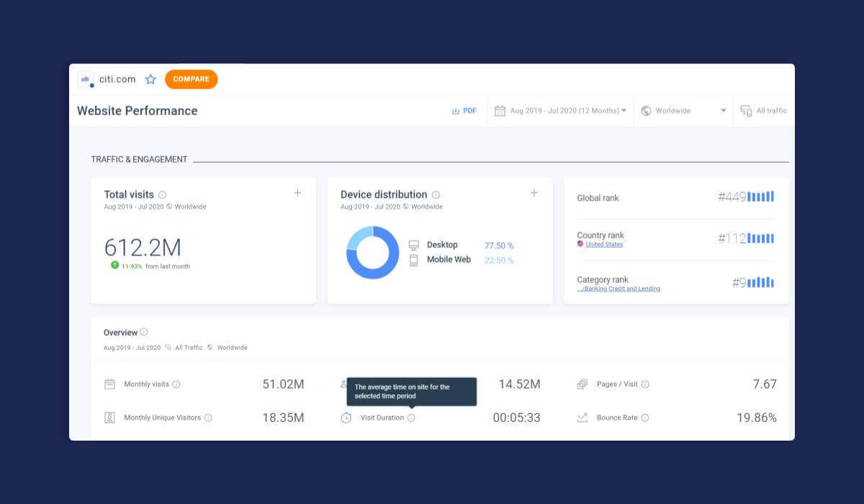This screenshot has width=864, height=504.
Task: Click the info icon beside Monthly visits
Action: click(x=176, y=384)
